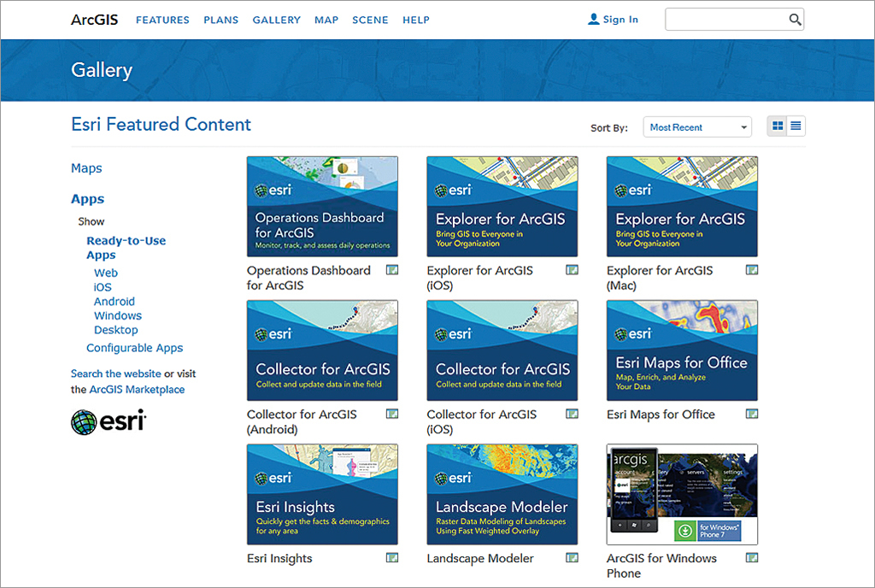Click the details icon beside Landscape Modeler
The height and width of the screenshot is (588, 875).
coord(572,558)
